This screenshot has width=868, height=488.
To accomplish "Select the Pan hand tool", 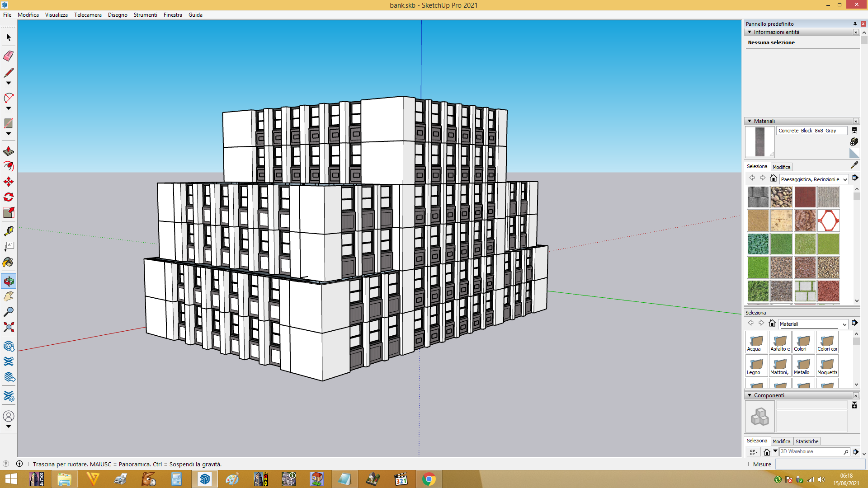I will (x=9, y=296).
